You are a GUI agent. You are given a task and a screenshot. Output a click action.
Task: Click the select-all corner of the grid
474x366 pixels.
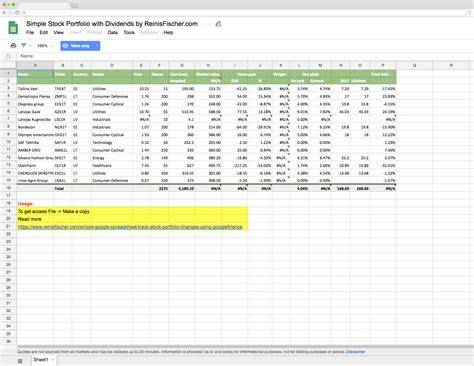click(8, 66)
